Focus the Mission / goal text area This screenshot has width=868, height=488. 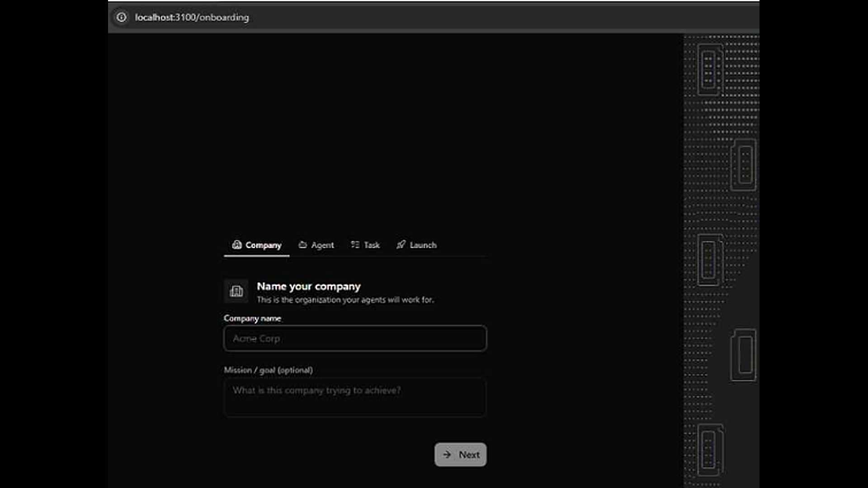click(355, 397)
